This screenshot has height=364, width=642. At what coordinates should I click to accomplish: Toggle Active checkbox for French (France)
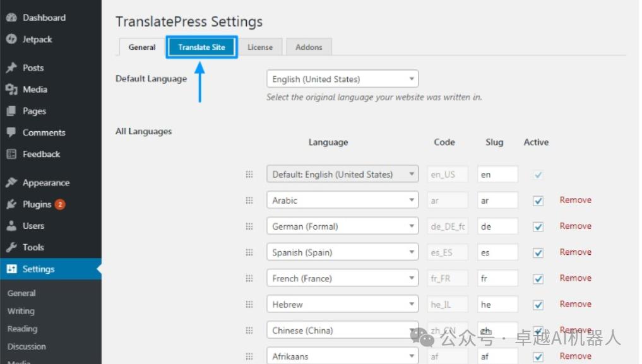click(538, 279)
